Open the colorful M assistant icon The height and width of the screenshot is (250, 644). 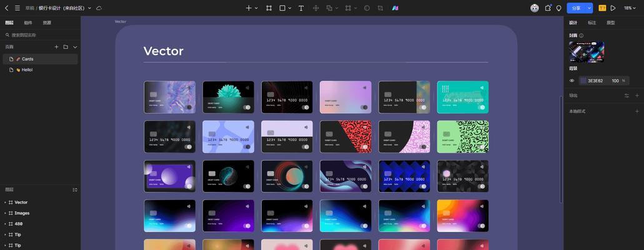click(395, 7)
